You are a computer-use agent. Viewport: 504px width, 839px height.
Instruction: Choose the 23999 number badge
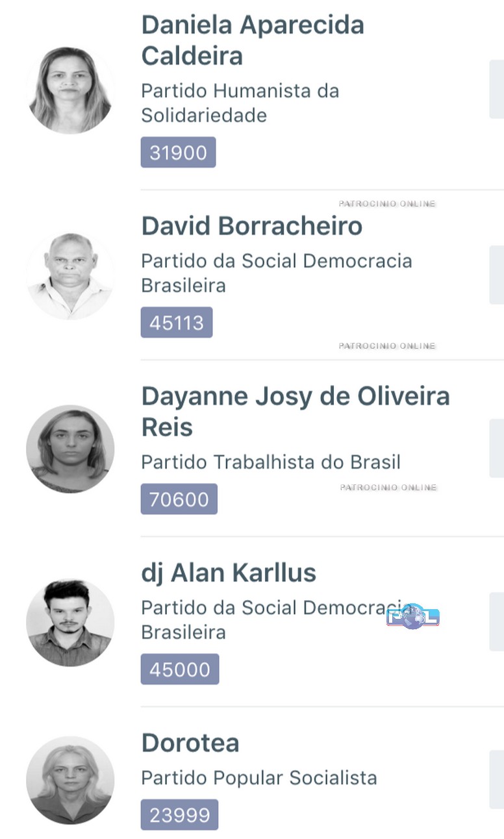coord(179,815)
